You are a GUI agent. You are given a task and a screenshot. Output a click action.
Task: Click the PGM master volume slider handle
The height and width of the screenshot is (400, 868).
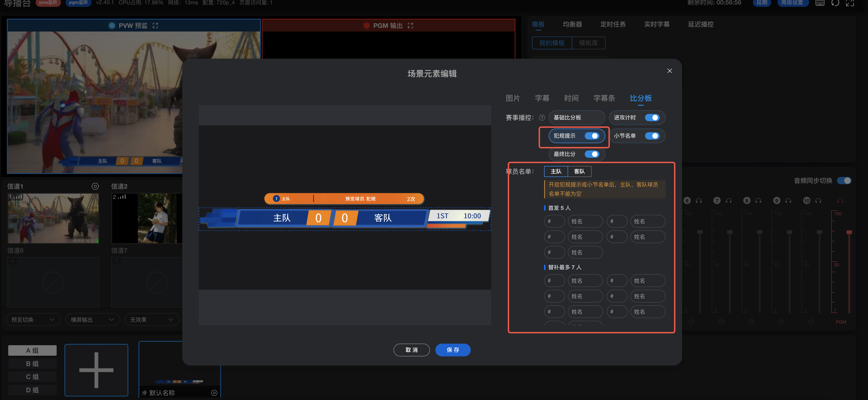pos(849,232)
